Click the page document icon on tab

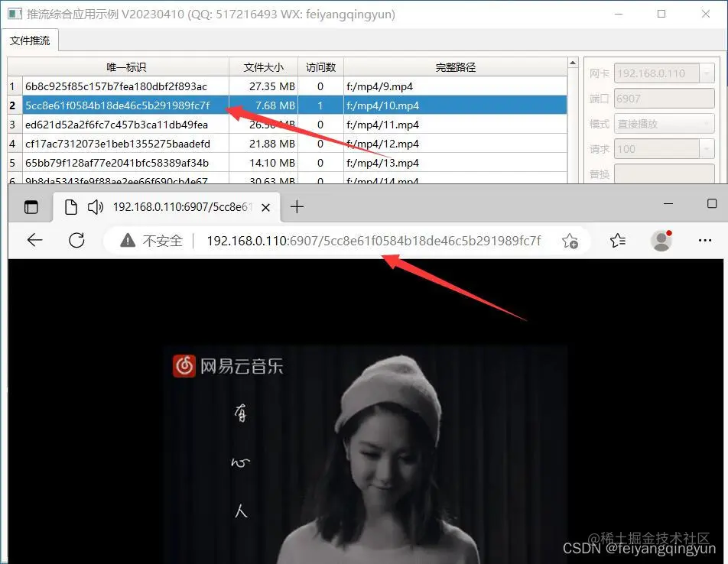pyautogui.click(x=70, y=207)
